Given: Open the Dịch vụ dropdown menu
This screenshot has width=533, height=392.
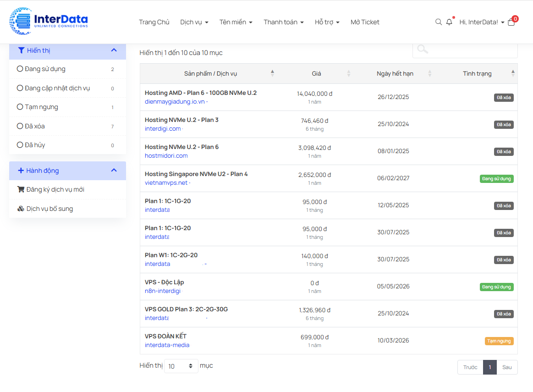Looking at the screenshot, I should 194,22.
